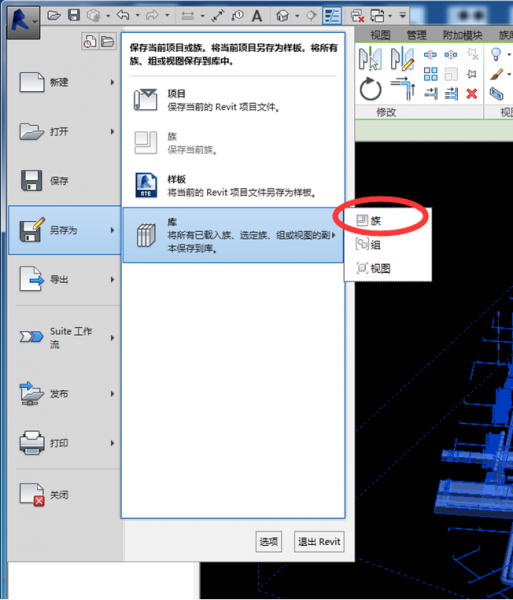Switch to the 管理 ribbon tab
This screenshot has height=600, width=513.
tap(417, 36)
